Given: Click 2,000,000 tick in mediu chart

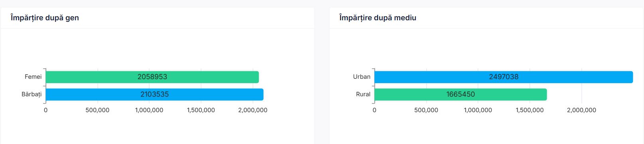Looking at the screenshot, I should pos(581,110).
